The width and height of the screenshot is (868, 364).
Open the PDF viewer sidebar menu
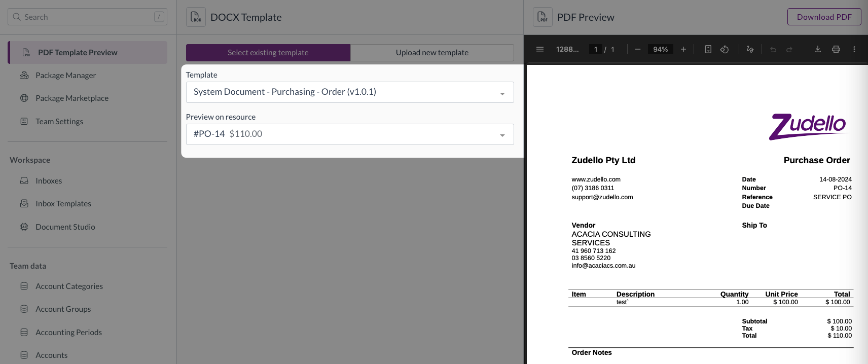tap(540, 49)
